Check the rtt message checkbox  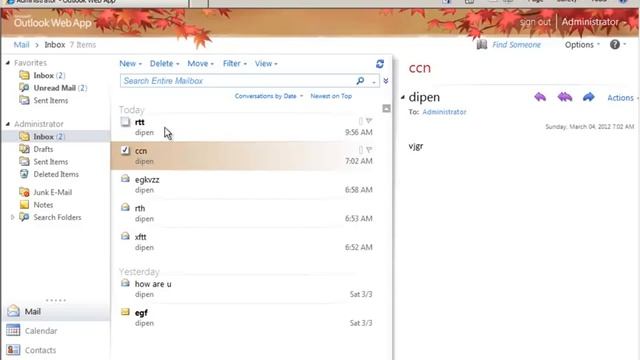(125, 122)
